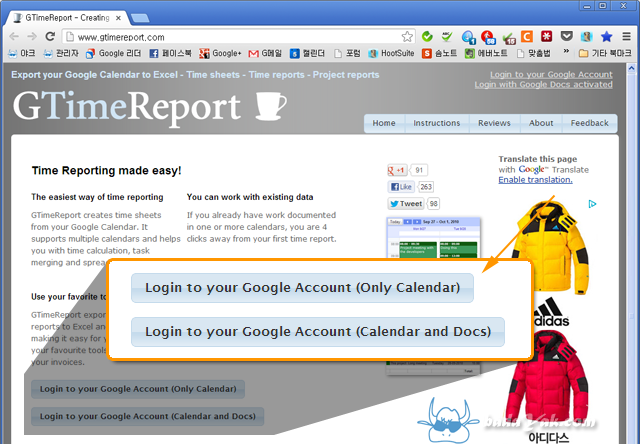The image size is (640, 444).
Task: Open the Chrome hamburger menu
Action: coord(627,37)
